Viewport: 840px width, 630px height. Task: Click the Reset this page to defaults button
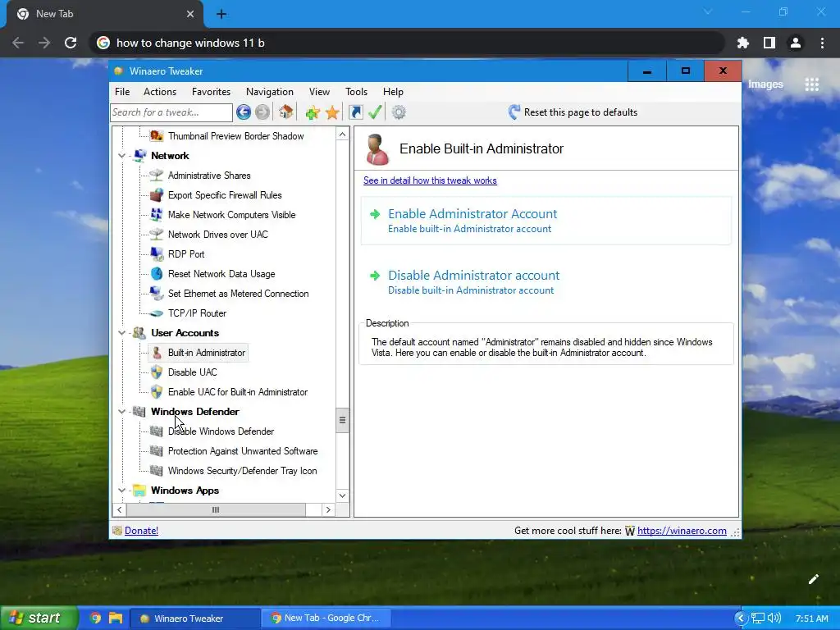click(x=573, y=112)
